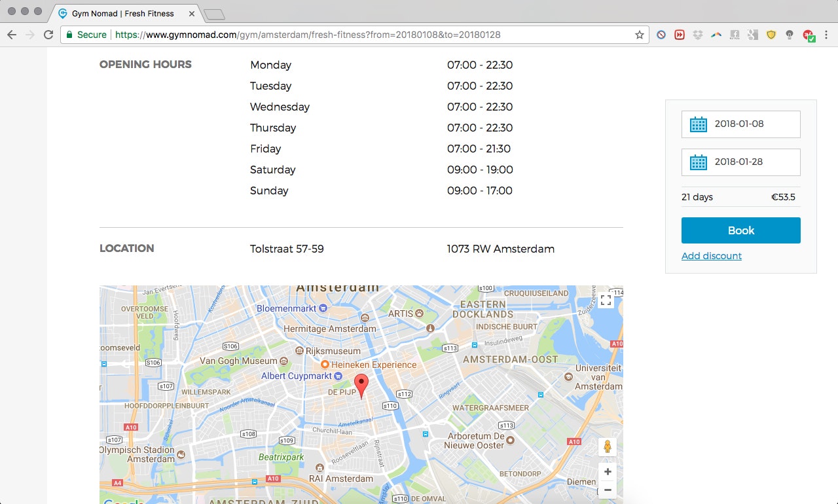This screenshot has height=504, width=838.
Task: Click the Universiteit van Amsterdam map marker
Action: pos(567,377)
